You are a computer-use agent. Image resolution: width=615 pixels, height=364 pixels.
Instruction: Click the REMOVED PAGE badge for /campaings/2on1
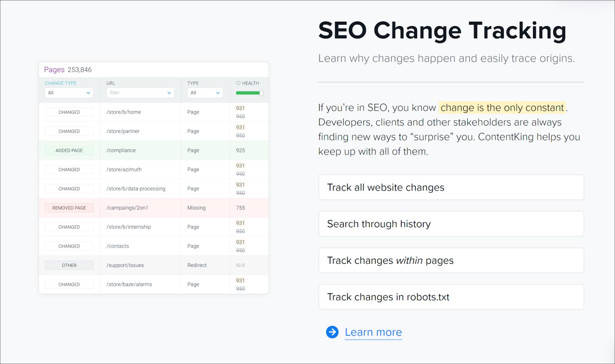[x=69, y=207]
